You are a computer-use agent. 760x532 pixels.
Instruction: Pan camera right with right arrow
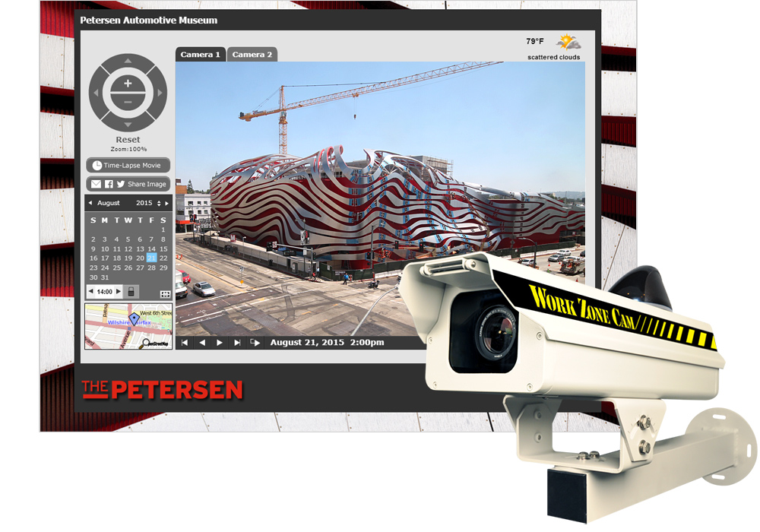(160, 93)
